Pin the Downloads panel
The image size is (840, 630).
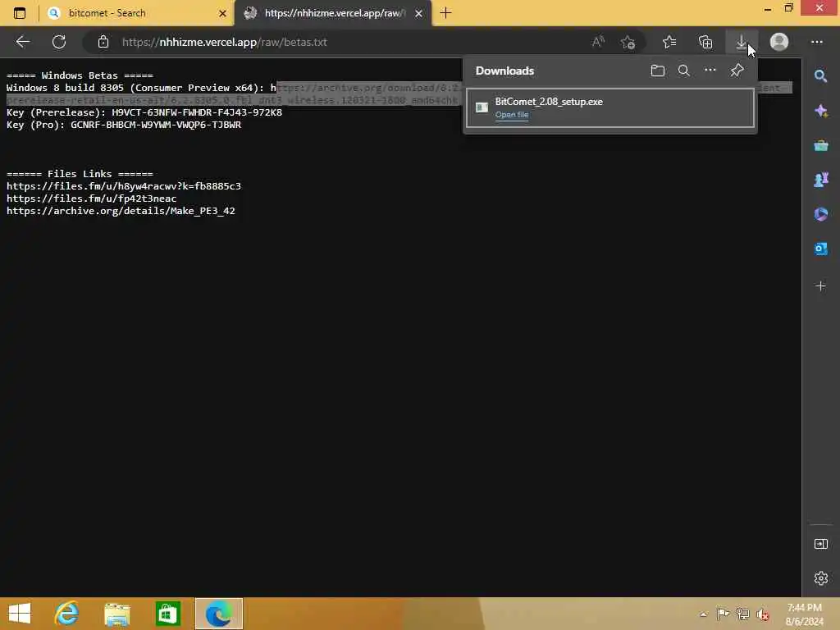pyautogui.click(x=737, y=71)
